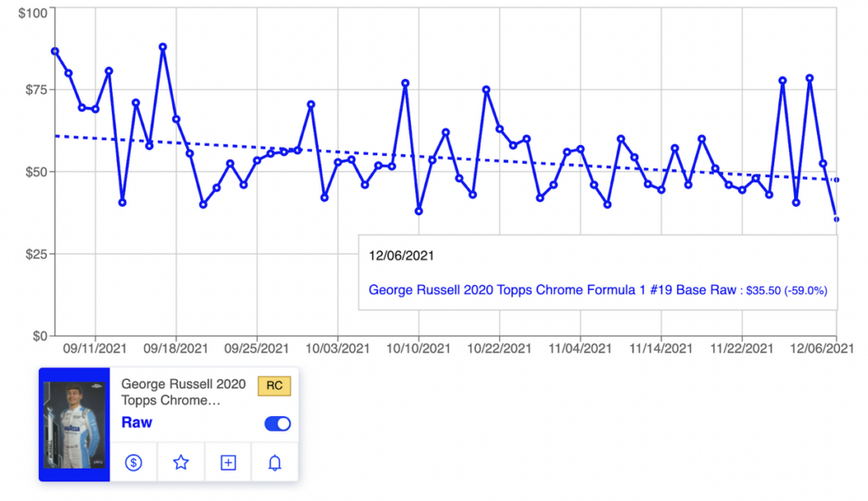Click the x-axis label 09/11/2021

click(x=95, y=348)
